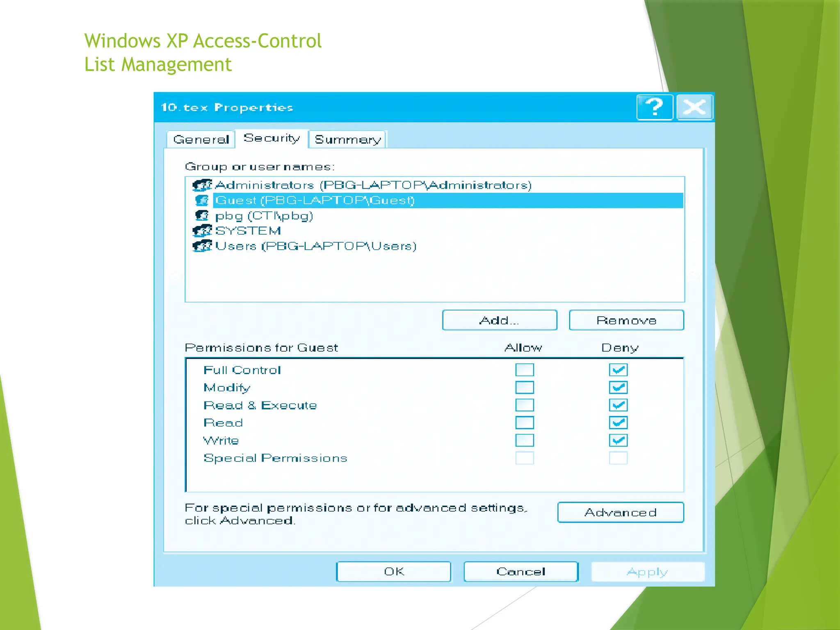Image resolution: width=840 pixels, height=630 pixels.
Task: Tick Allow checkbox for Read
Action: point(525,423)
